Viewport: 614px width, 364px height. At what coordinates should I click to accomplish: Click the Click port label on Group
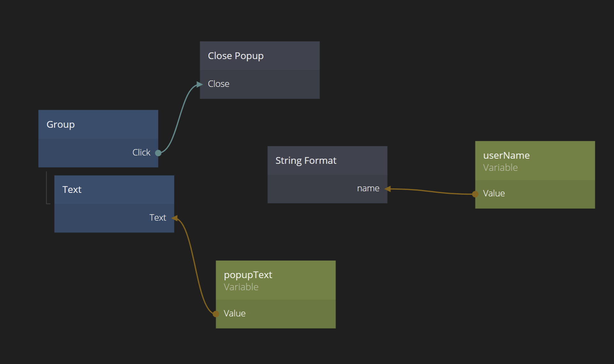pos(141,153)
